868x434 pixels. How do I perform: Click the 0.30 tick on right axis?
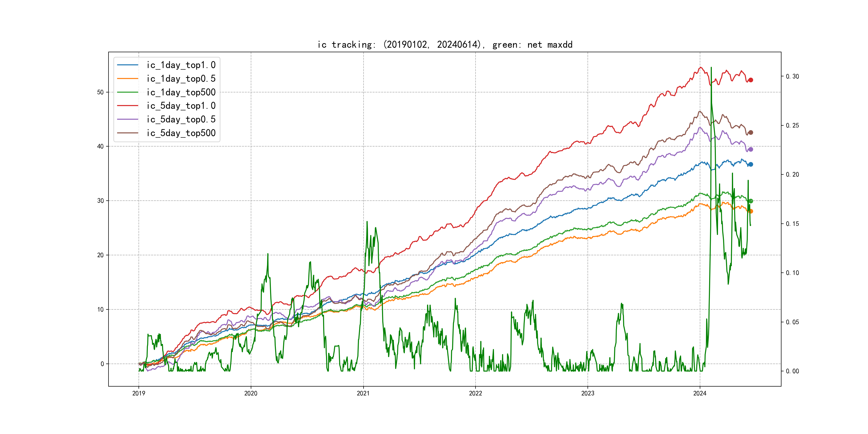[792, 77]
